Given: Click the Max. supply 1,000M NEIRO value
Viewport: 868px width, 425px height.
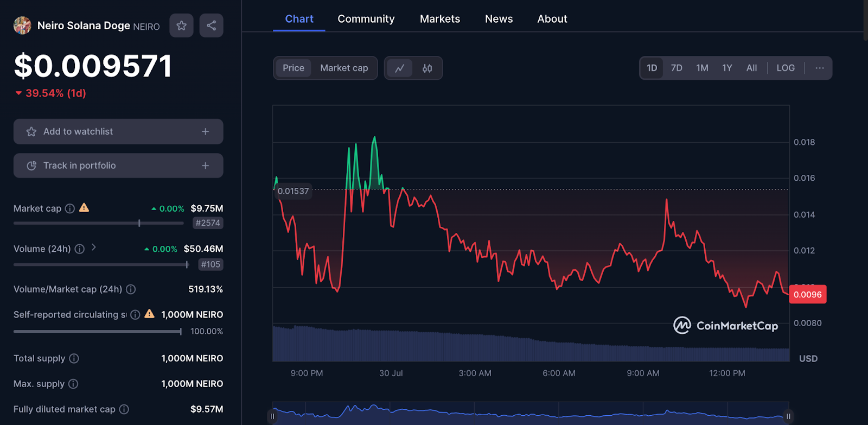Looking at the screenshot, I should (x=192, y=384).
